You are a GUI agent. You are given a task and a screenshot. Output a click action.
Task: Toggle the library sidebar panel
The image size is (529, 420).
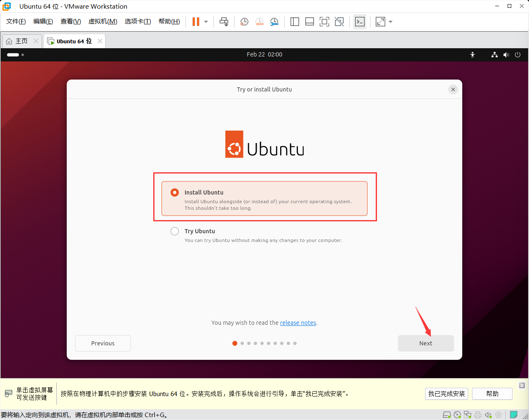coord(295,22)
